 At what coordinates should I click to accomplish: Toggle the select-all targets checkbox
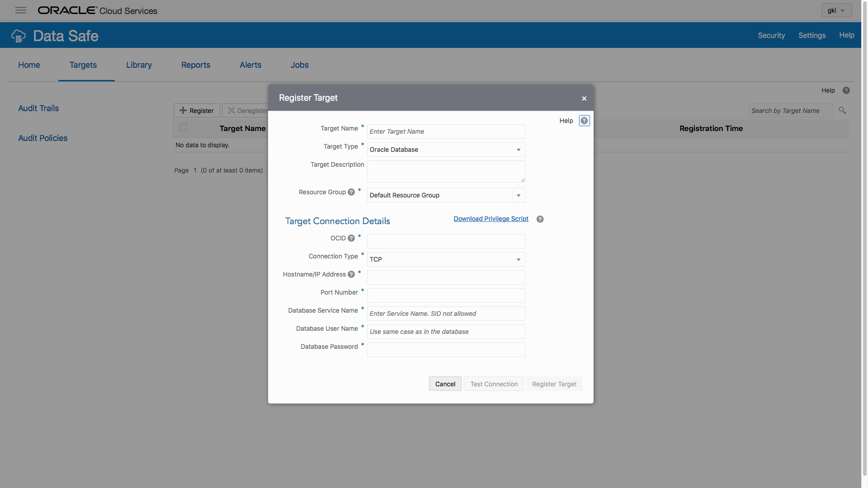point(184,128)
